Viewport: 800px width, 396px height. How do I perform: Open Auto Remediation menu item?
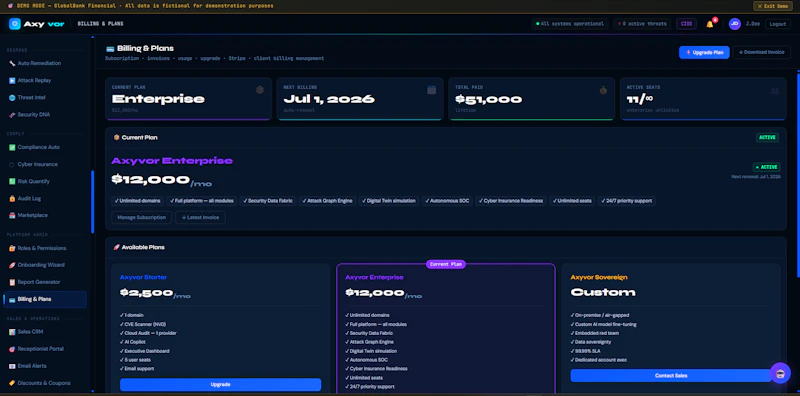(x=45, y=63)
